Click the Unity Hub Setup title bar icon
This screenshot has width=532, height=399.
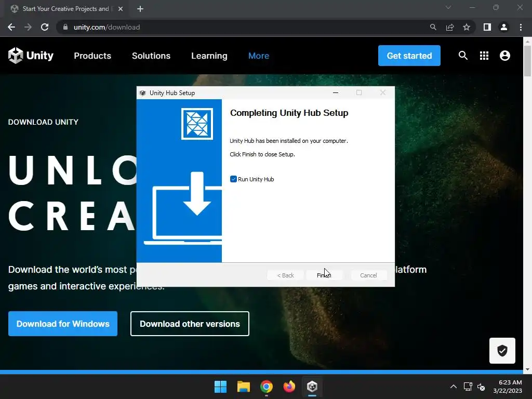pyautogui.click(x=142, y=93)
